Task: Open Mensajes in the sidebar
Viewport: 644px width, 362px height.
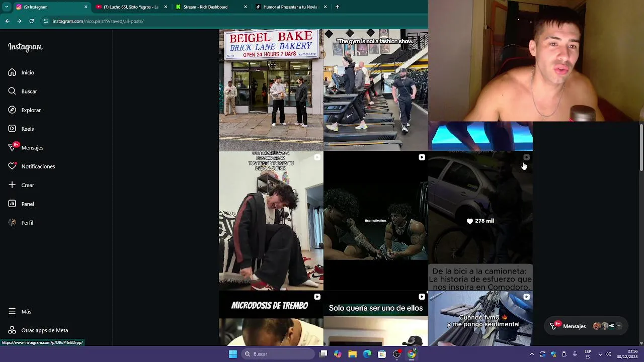Action: click(26, 147)
